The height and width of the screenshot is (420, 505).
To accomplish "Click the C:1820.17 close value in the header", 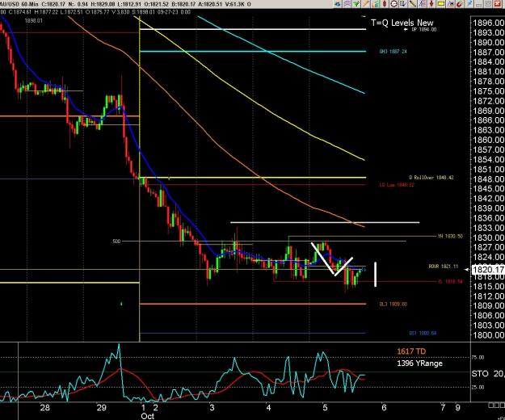I will (55, 5).
